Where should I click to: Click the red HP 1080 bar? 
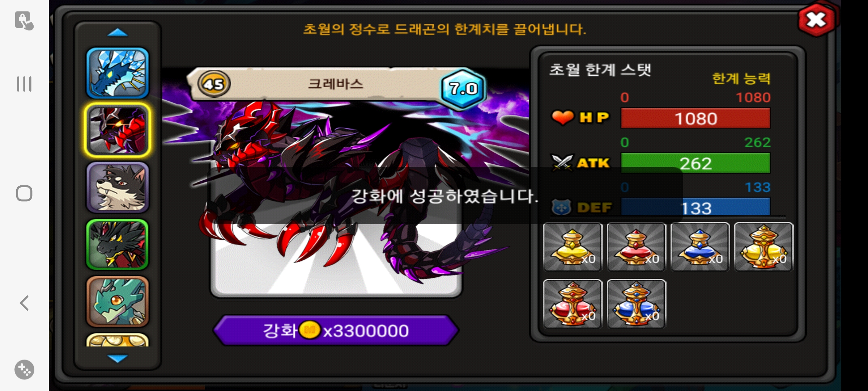coord(695,118)
